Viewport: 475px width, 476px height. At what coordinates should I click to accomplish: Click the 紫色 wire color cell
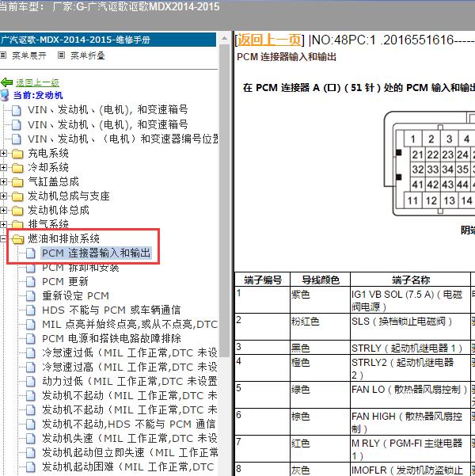(320, 300)
